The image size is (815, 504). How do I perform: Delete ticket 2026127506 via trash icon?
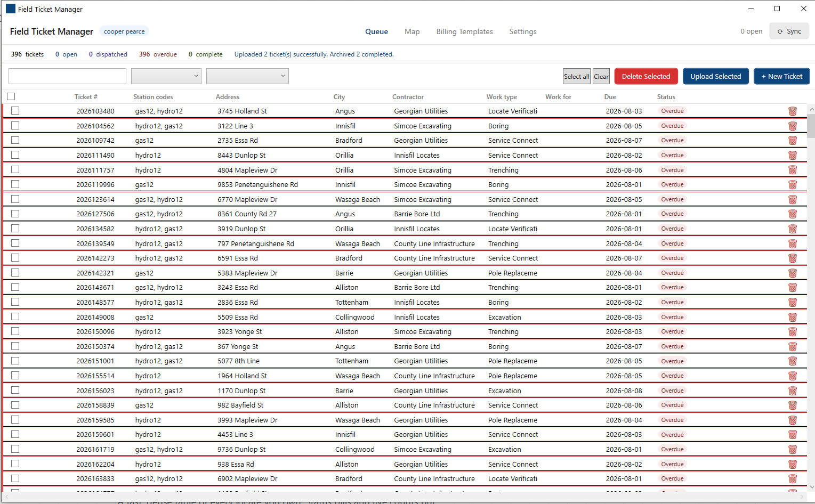pos(793,214)
